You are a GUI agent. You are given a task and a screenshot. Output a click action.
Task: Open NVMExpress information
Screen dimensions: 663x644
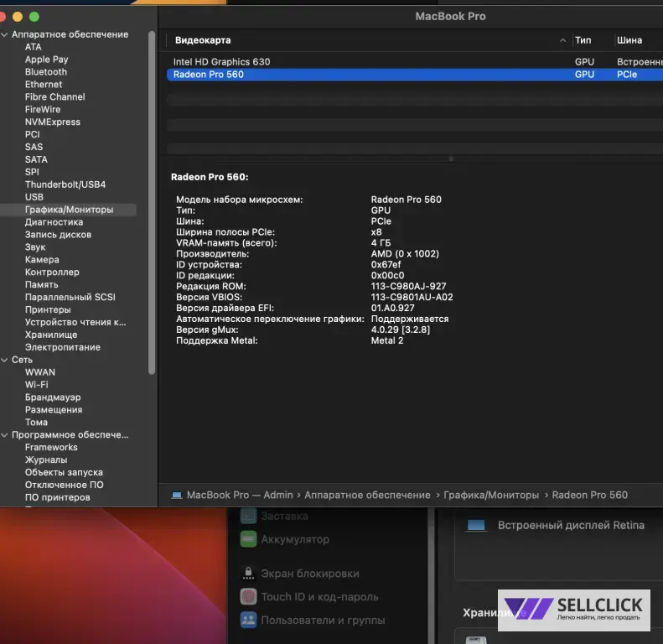point(53,122)
